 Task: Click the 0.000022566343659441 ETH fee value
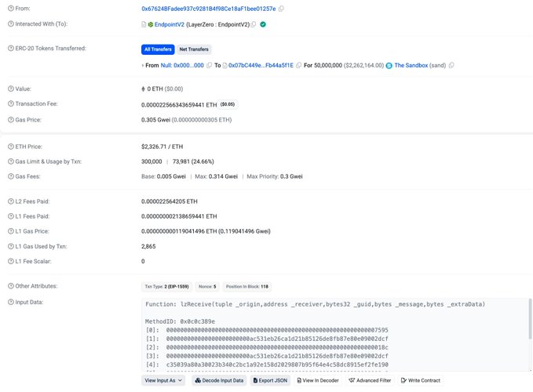tap(179, 105)
